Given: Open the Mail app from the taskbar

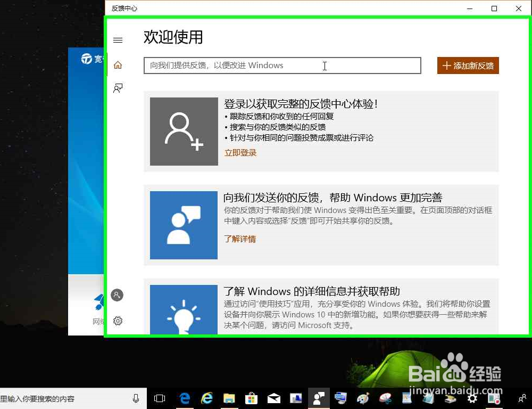Looking at the screenshot, I should coord(273,398).
